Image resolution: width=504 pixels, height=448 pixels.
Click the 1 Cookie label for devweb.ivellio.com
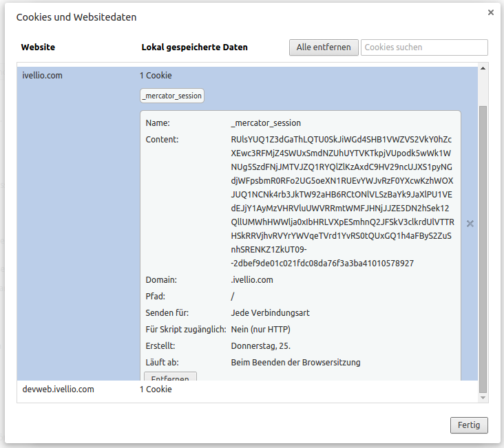(x=156, y=390)
